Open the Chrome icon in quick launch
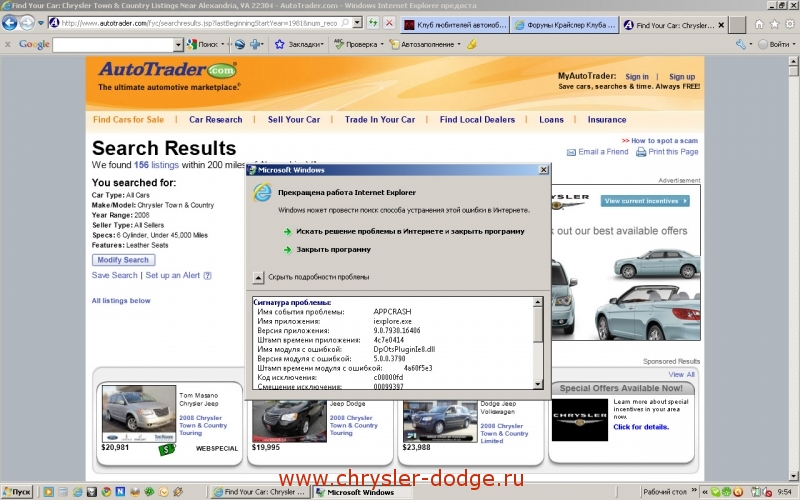This screenshot has width=800, height=500. tap(106, 492)
